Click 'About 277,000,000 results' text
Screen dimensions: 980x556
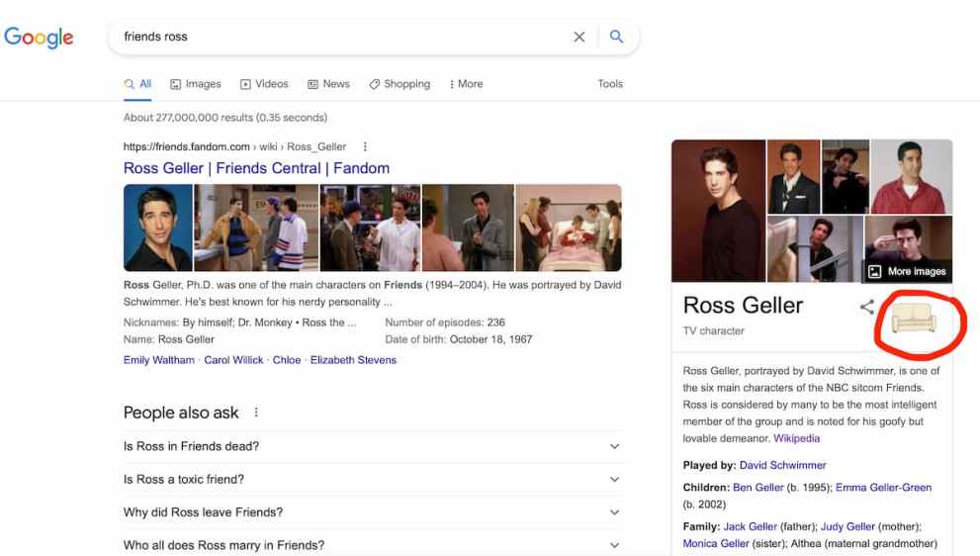click(225, 118)
